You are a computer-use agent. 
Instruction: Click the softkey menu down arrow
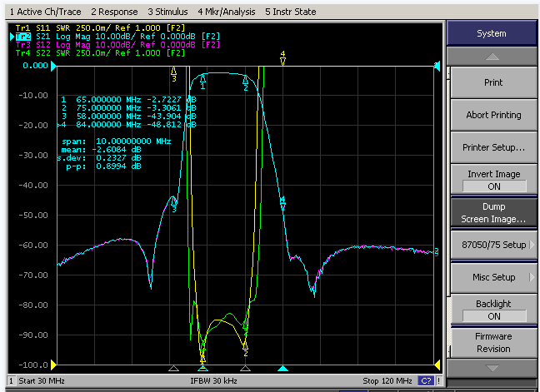[x=492, y=368]
